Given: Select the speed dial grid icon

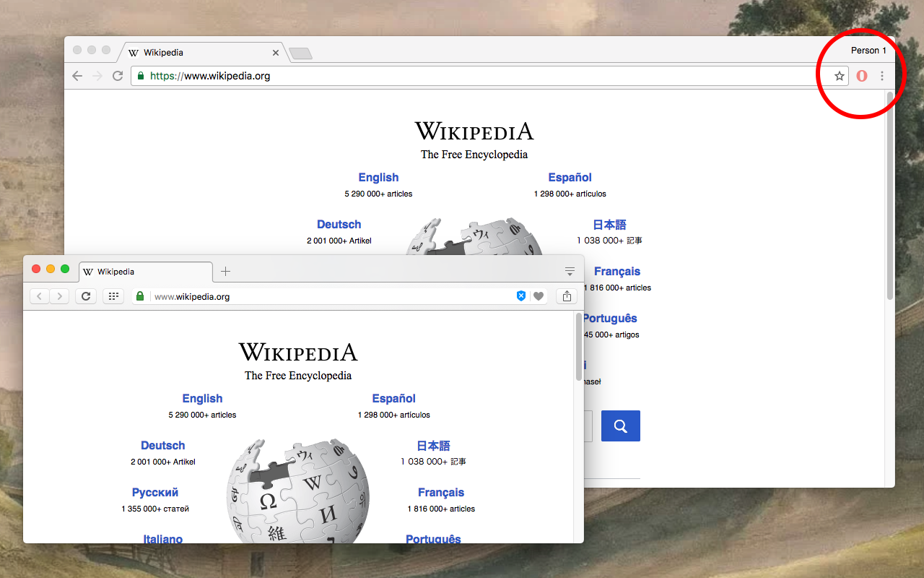Looking at the screenshot, I should [x=113, y=296].
